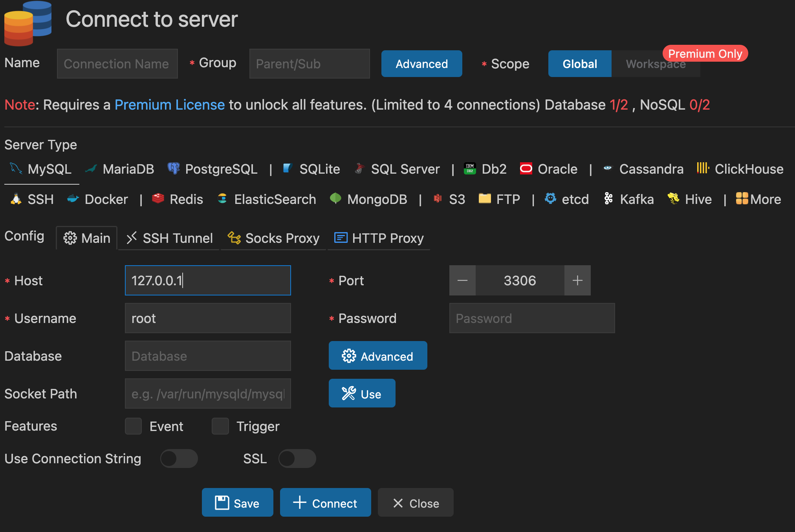The width and height of the screenshot is (795, 532).
Task: Select the ClickHouse server type
Action: click(x=749, y=169)
